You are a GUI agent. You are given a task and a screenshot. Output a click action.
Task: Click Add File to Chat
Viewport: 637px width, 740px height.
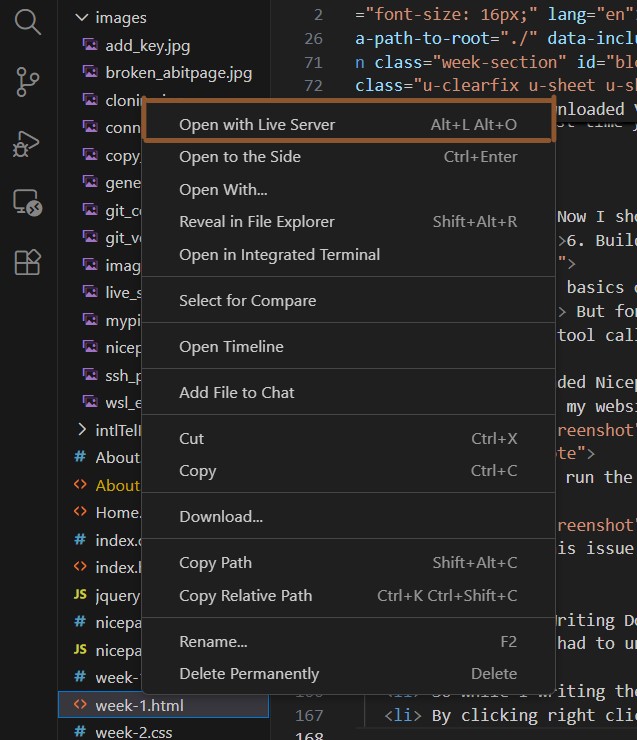coord(348,392)
